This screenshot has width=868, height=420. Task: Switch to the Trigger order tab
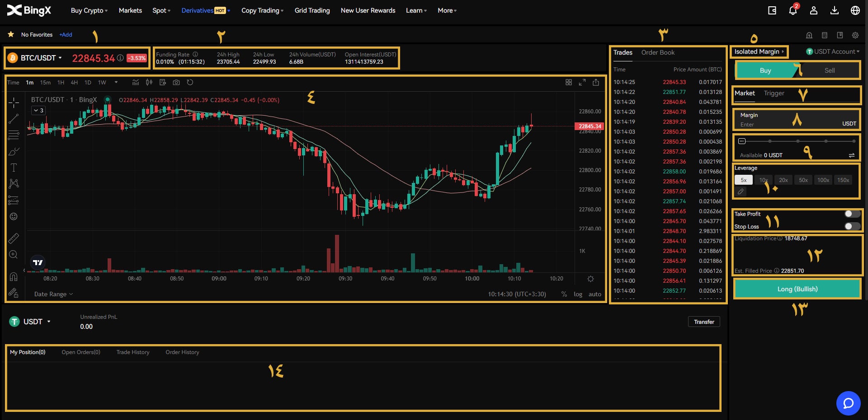pyautogui.click(x=774, y=93)
